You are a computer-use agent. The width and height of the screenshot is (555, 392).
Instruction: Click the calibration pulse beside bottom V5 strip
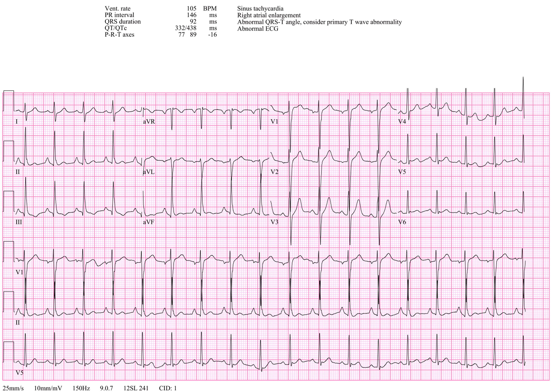(9, 352)
